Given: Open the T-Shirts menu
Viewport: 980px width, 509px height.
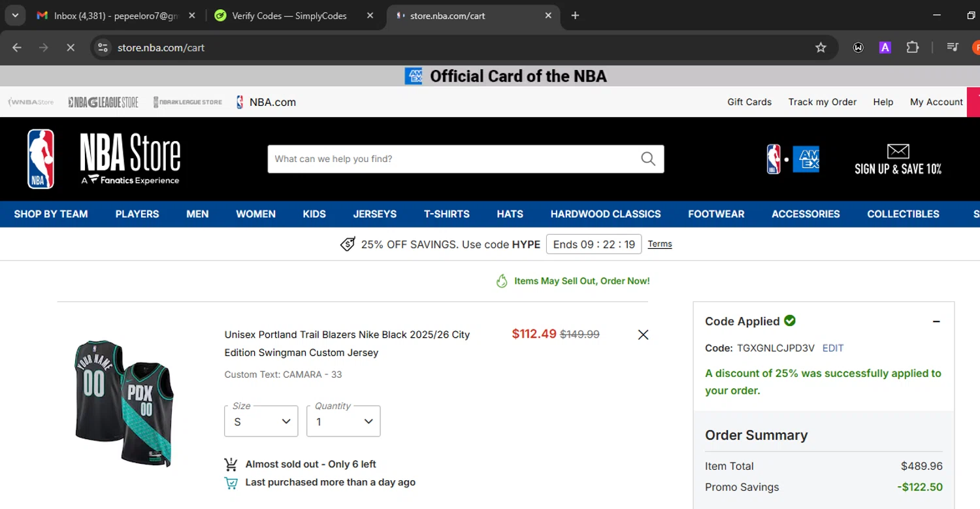Looking at the screenshot, I should click(x=447, y=214).
